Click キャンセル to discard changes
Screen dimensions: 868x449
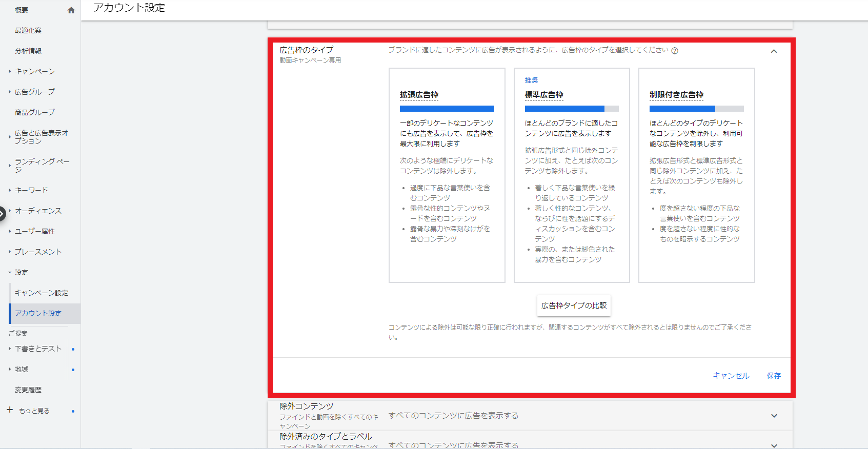click(731, 376)
